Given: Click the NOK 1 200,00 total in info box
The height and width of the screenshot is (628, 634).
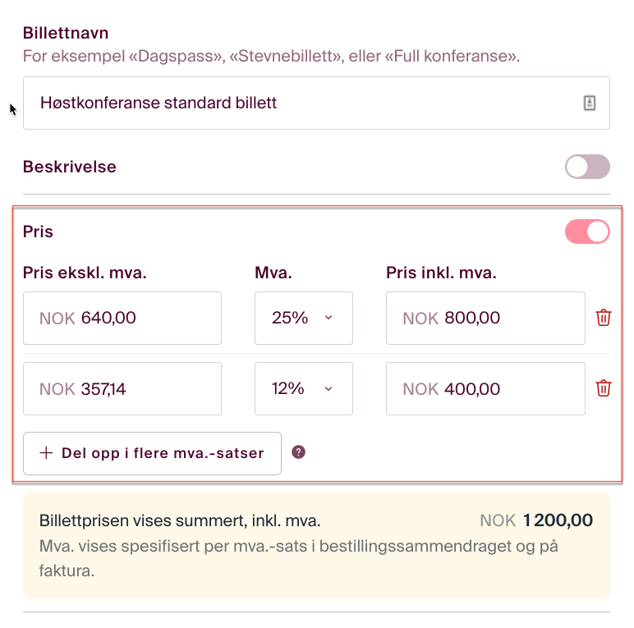Looking at the screenshot, I should click(x=536, y=520).
